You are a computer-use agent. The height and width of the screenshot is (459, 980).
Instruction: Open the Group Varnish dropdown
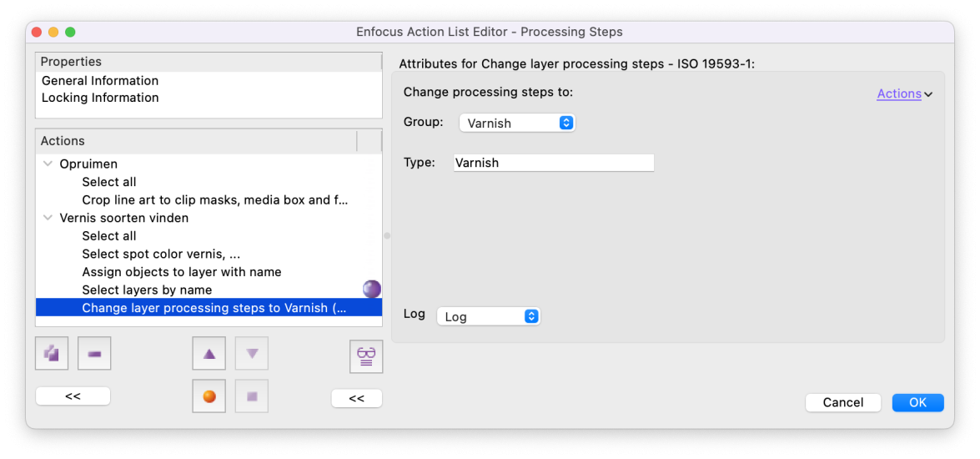tap(517, 124)
